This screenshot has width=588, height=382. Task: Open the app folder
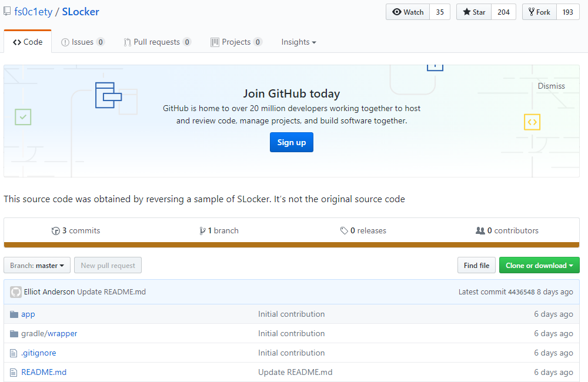coord(28,314)
